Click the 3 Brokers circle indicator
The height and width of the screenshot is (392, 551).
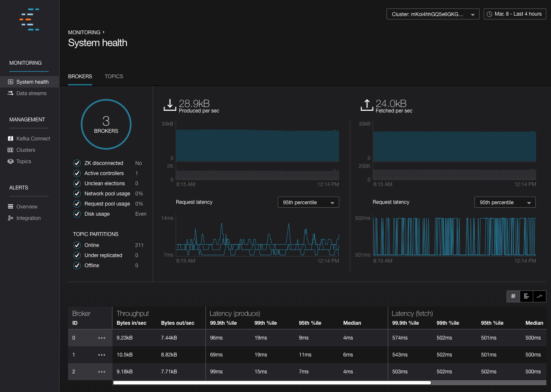tap(106, 124)
